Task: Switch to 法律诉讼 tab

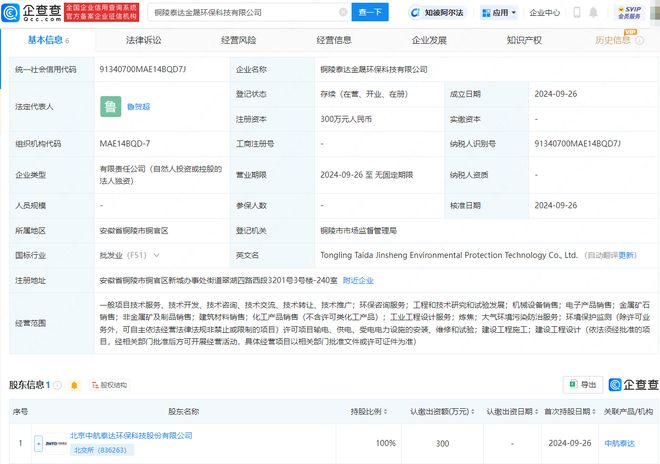Action: (144, 40)
